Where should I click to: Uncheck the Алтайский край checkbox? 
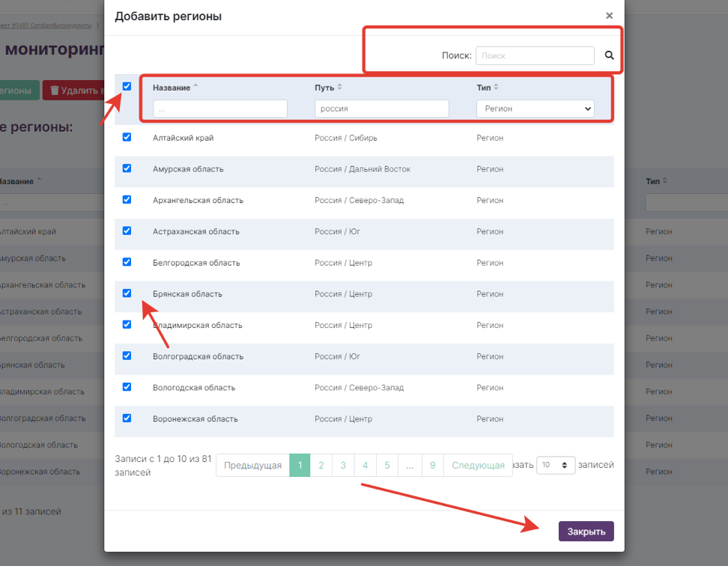coord(127,137)
